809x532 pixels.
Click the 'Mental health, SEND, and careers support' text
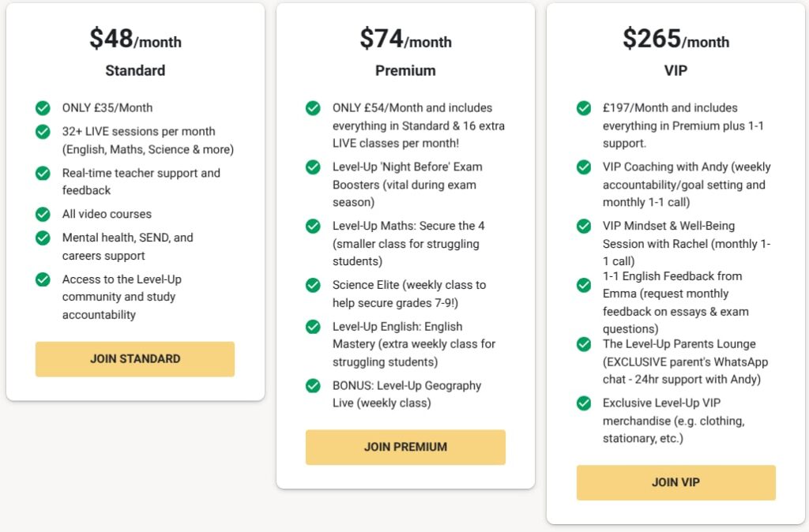click(x=127, y=246)
